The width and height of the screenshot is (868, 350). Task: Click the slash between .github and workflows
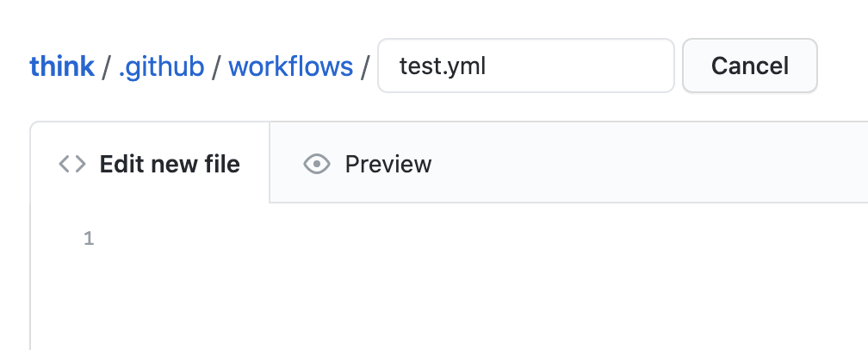[216, 67]
